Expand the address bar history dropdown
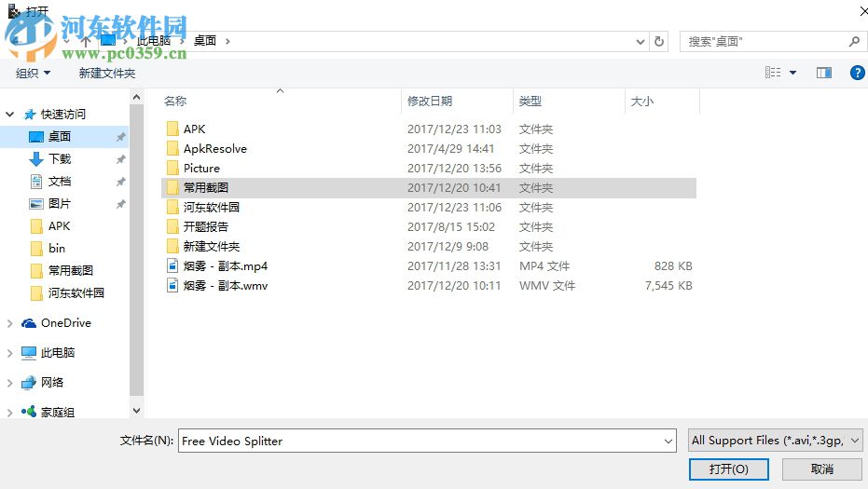 (x=640, y=42)
